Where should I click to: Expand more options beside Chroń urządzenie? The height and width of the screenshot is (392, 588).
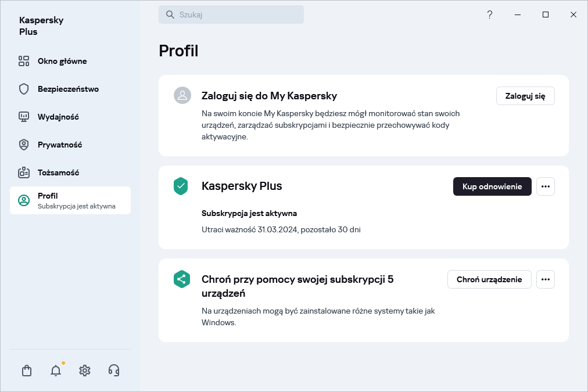pyautogui.click(x=545, y=279)
